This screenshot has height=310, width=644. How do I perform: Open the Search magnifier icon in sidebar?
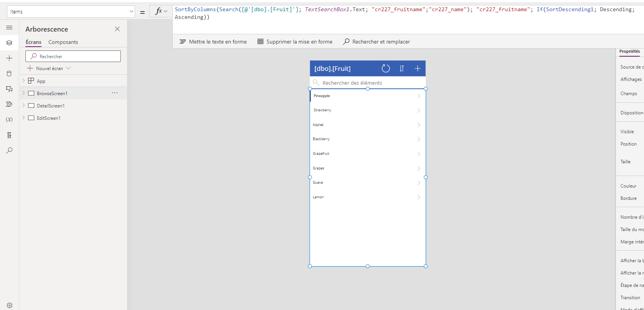(9, 151)
